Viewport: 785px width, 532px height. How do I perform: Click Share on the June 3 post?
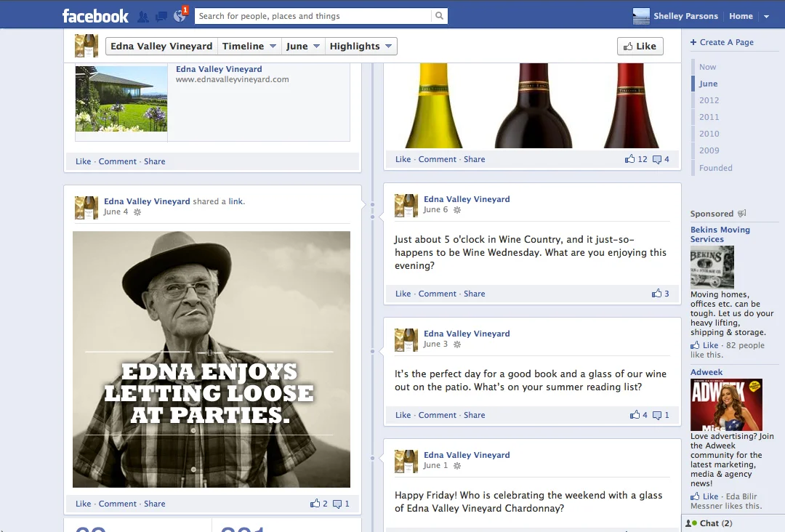(x=474, y=414)
